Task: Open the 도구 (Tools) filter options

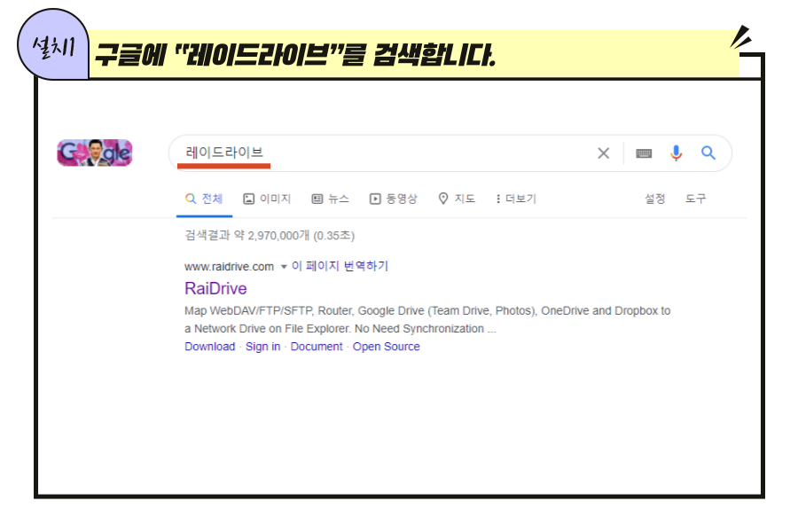Action: pos(695,199)
